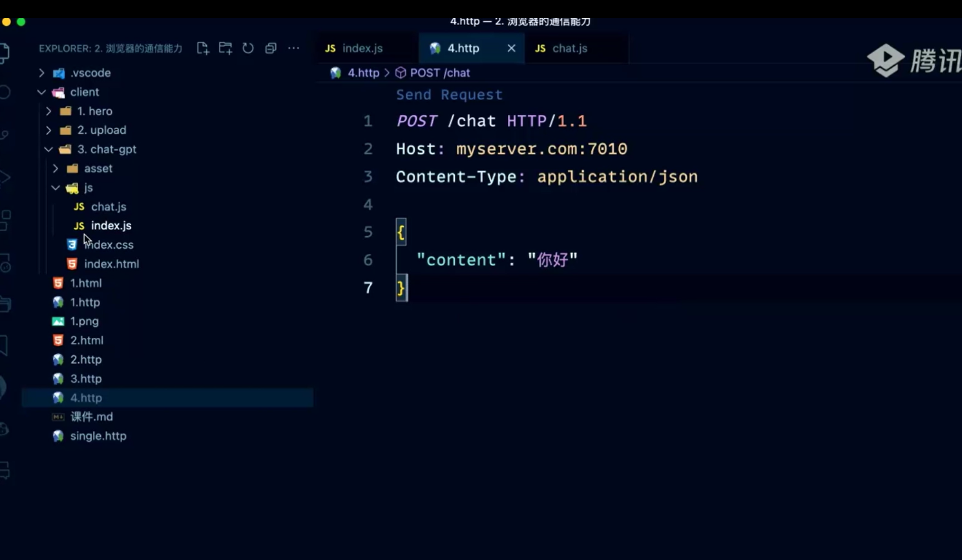Viewport: 962px width, 560px height.
Task: Collapse all folders in Explorer
Action: tap(271, 48)
